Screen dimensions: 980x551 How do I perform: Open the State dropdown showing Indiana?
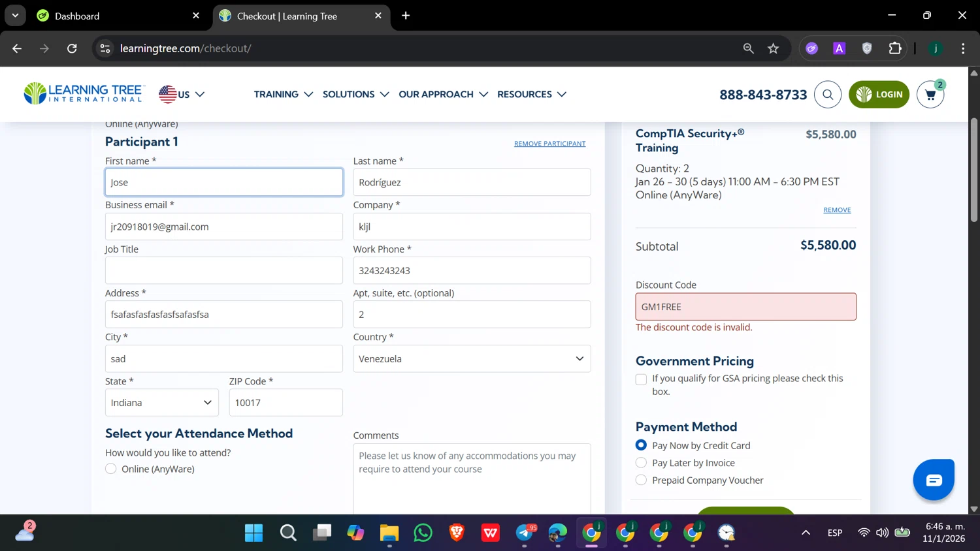coord(162,403)
